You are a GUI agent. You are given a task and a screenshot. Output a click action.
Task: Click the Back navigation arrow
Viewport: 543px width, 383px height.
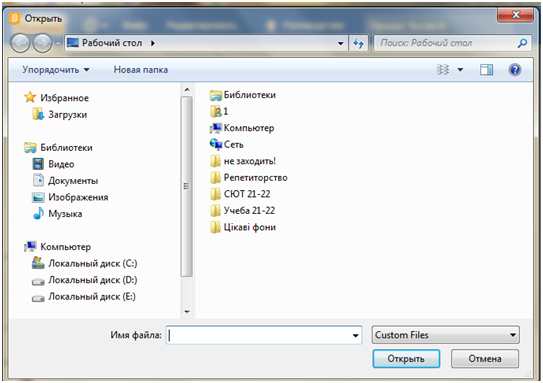20,43
